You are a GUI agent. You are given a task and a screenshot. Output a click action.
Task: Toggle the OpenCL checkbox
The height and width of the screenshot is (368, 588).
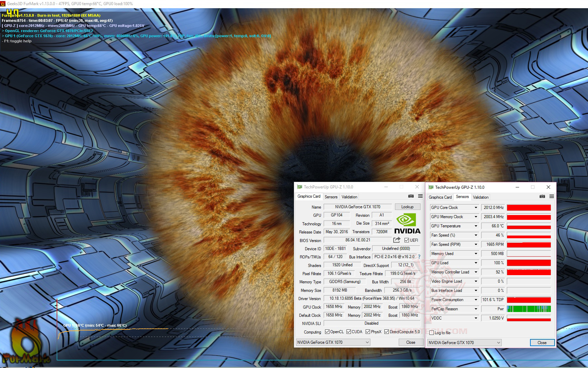click(x=327, y=332)
